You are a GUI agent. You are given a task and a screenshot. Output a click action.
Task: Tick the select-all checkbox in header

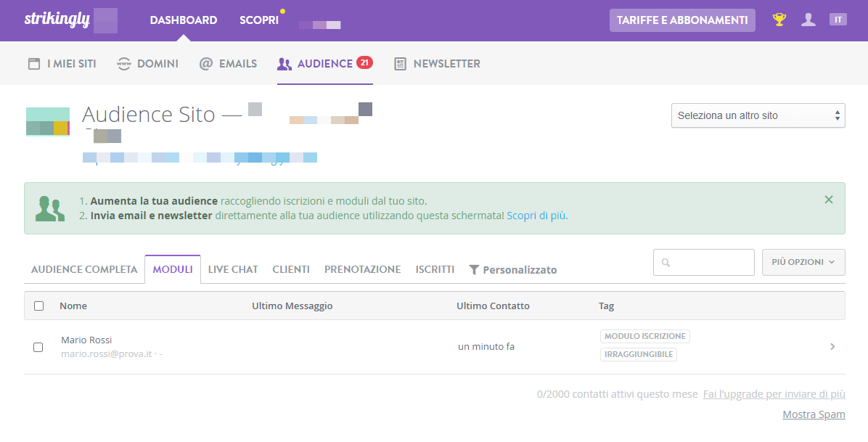(x=38, y=306)
